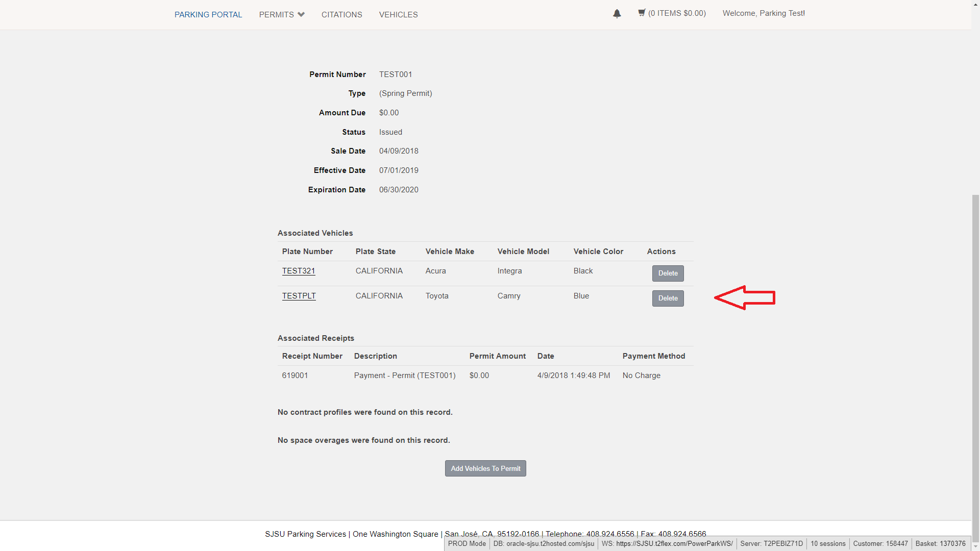
Task: Click the TESTPLT plate number link
Action: [x=299, y=295]
